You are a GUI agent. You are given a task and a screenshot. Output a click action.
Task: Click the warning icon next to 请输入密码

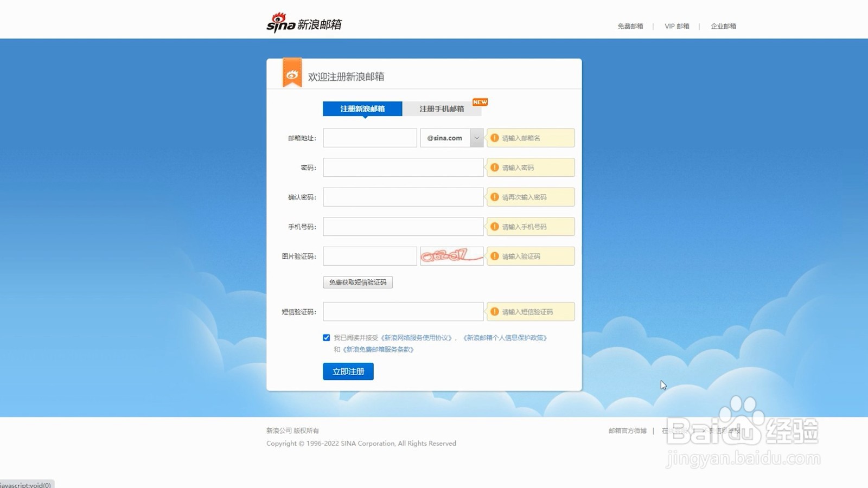pos(494,167)
